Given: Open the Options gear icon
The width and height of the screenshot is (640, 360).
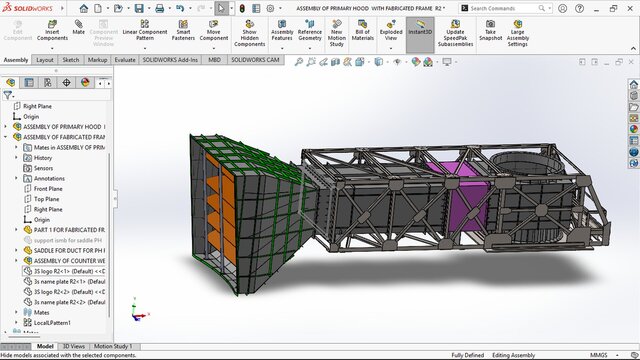Looking at the screenshot, I should [x=270, y=8].
